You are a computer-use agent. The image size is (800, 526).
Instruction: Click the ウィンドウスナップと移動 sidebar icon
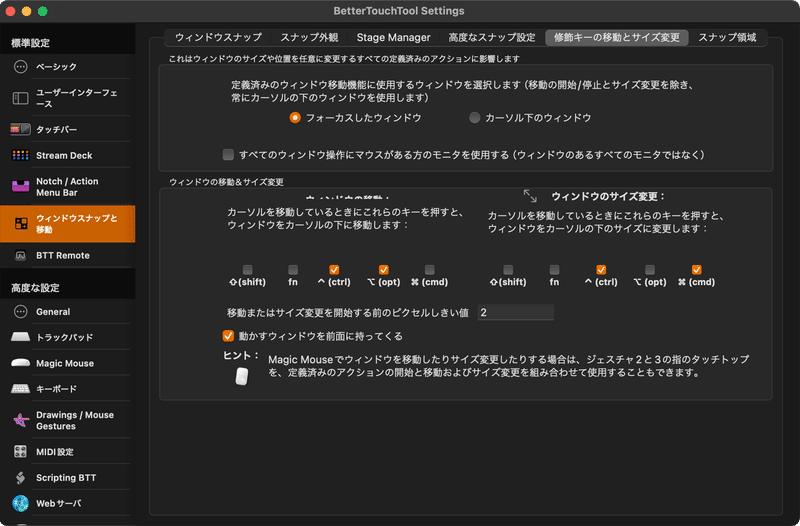[x=21, y=223]
